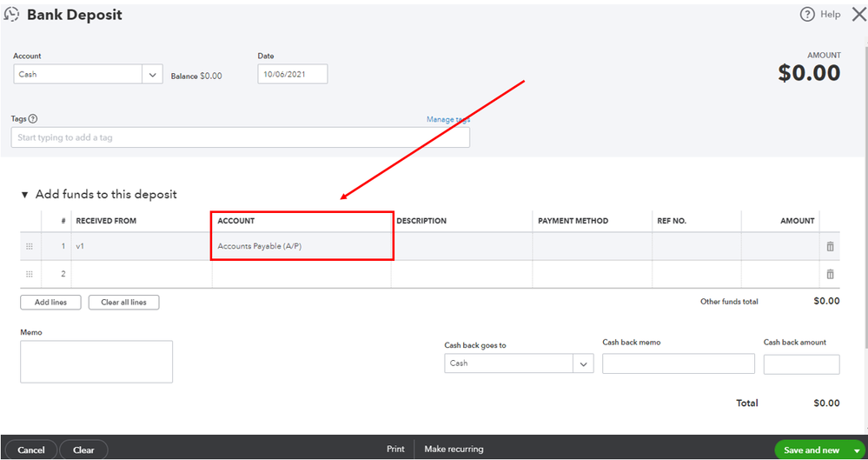The height and width of the screenshot is (460, 868).
Task: Click Print in the footer bar
Action: pyautogui.click(x=395, y=450)
